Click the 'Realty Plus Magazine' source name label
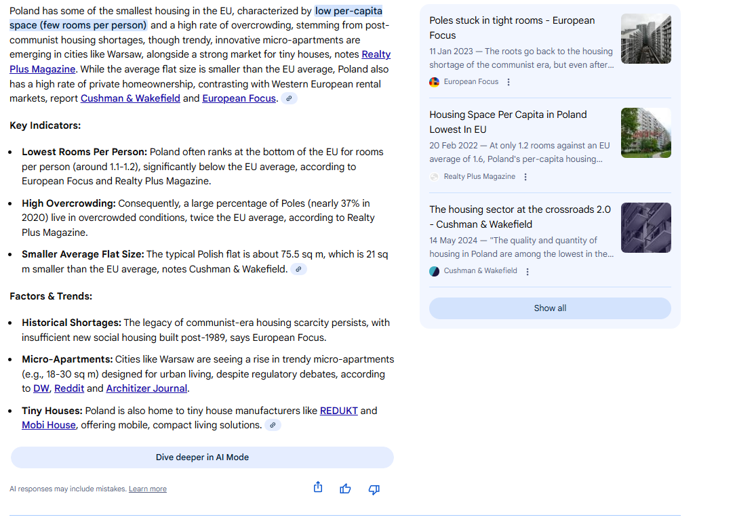Screen dimensions: 756x532 479,177
